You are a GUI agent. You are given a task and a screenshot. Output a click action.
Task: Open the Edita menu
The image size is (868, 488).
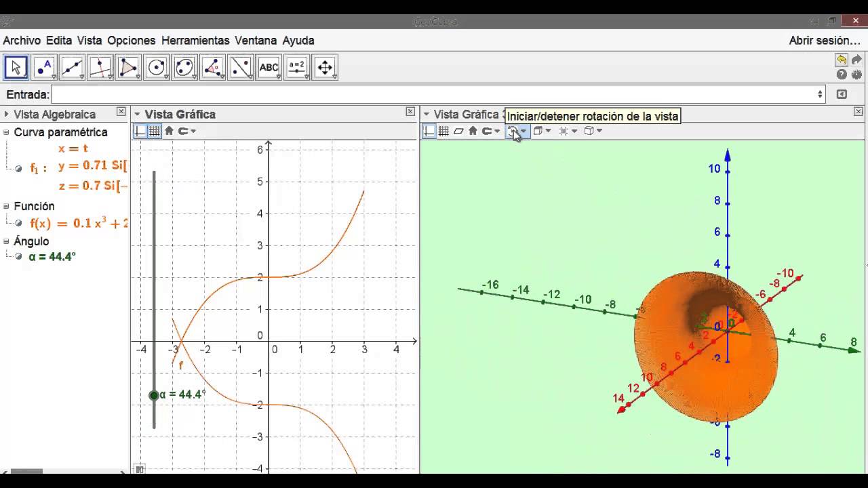(59, 41)
